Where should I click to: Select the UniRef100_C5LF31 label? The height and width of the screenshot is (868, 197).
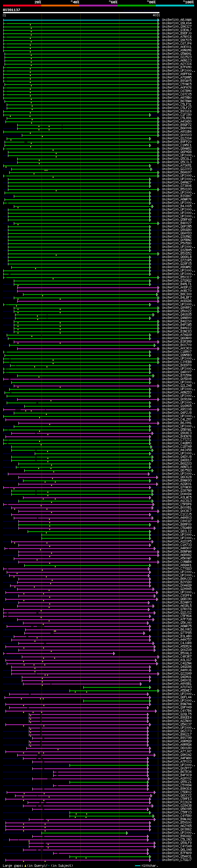[x=177, y=104]
